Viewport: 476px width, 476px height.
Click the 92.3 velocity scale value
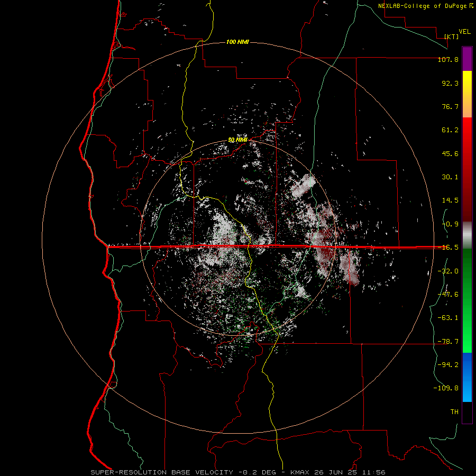(450, 83)
